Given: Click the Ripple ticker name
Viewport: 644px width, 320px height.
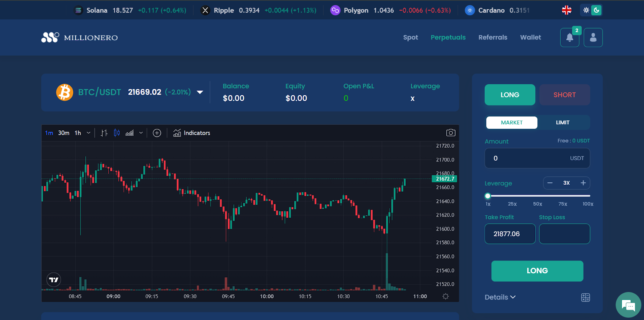Looking at the screenshot, I should click(224, 10).
